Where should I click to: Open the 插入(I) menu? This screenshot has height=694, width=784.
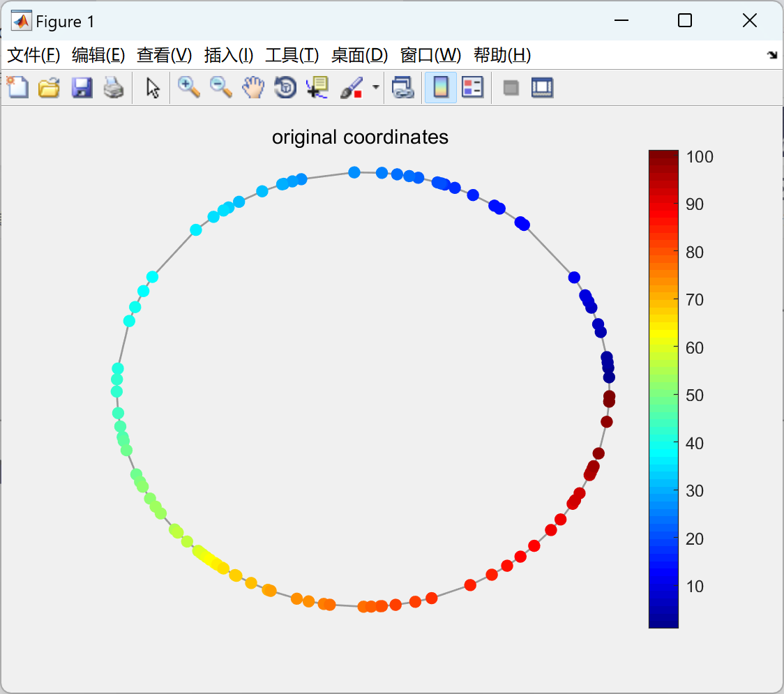(229, 55)
